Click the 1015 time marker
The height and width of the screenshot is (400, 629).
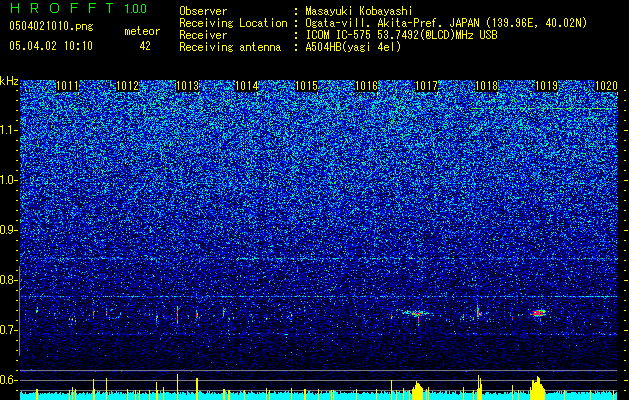click(306, 86)
